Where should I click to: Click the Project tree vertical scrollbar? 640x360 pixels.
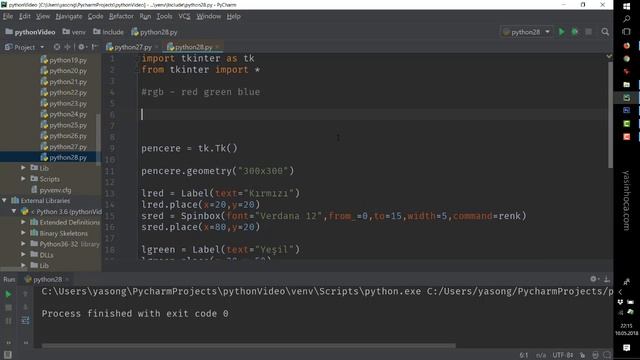point(98,139)
